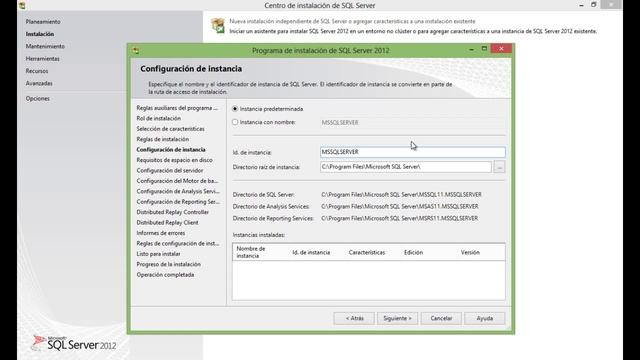The image size is (640, 360).
Task: Open Herramientas in the Installation Center
Action: click(x=42, y=58)
